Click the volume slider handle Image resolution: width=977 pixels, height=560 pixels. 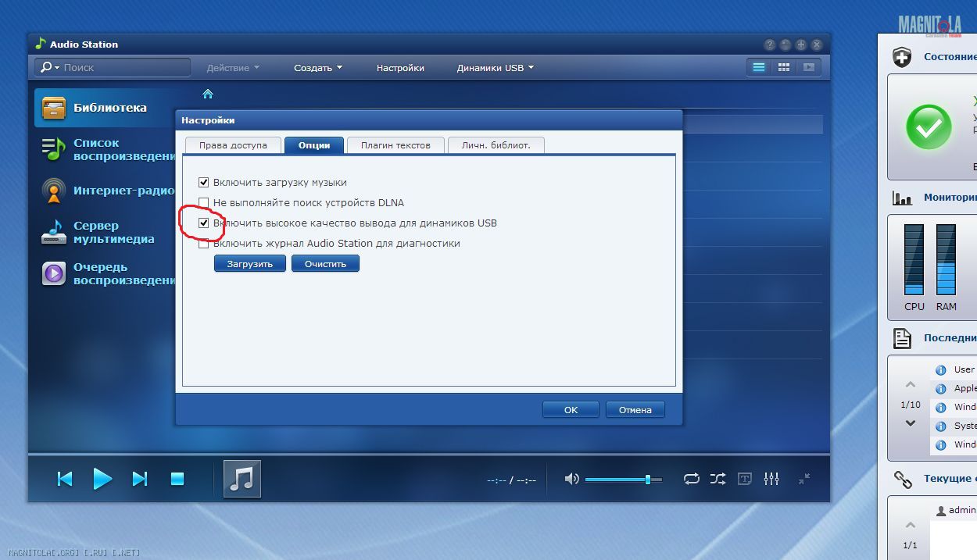(648, 479)
